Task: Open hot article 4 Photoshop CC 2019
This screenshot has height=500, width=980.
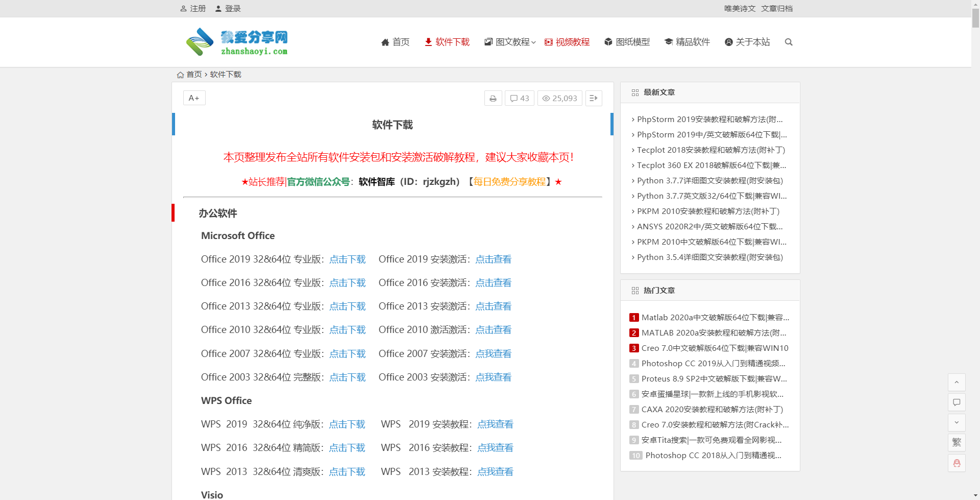Action: [x=713, y=364]
